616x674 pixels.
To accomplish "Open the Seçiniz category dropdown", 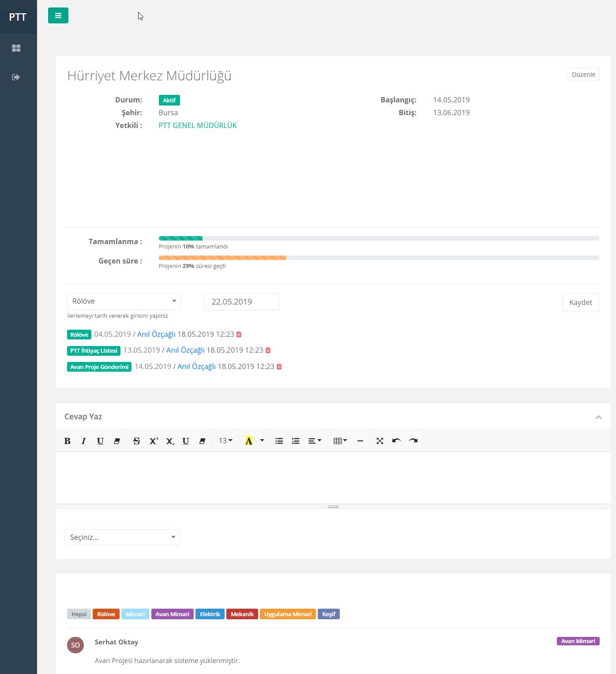I will click(x=122, y=537).
